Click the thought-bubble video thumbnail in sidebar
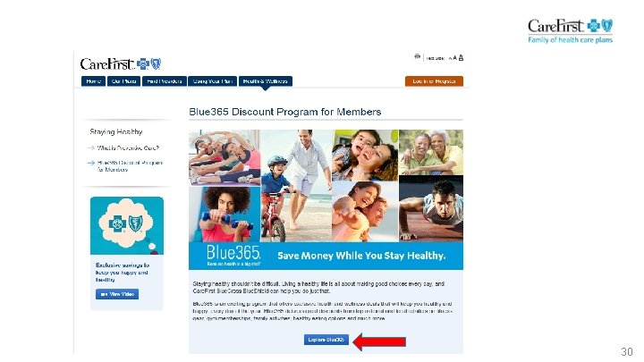Screen dimensions: 644x362 coord(127,226)
